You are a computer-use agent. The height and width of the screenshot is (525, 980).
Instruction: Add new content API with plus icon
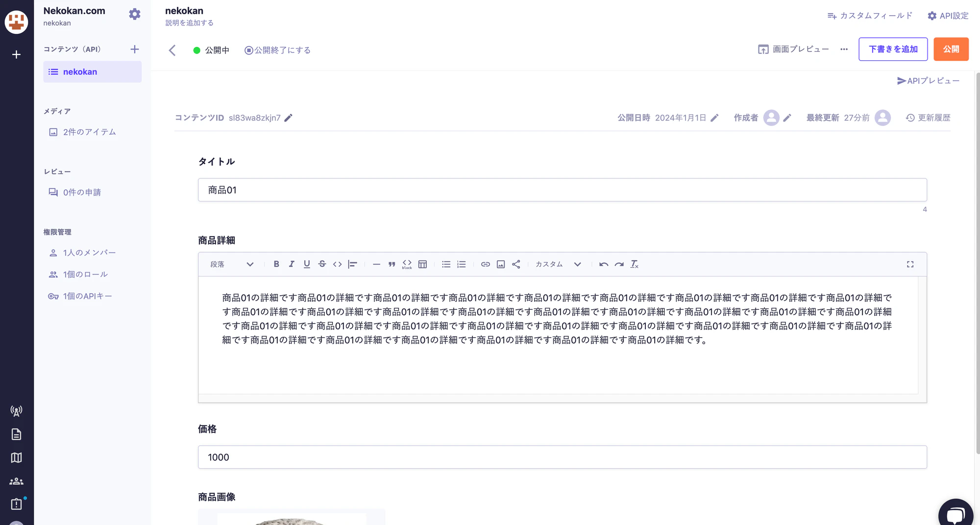[x=135, y=49]
